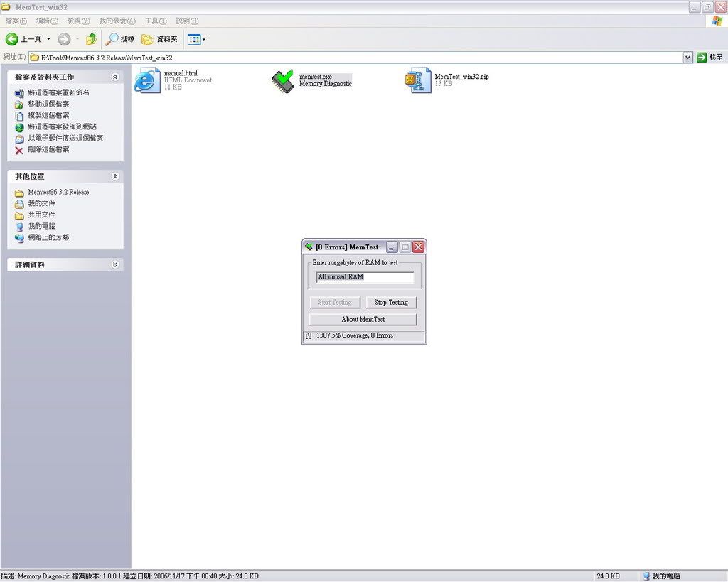Click the My Computer zone status bar entry

point(662,576)
